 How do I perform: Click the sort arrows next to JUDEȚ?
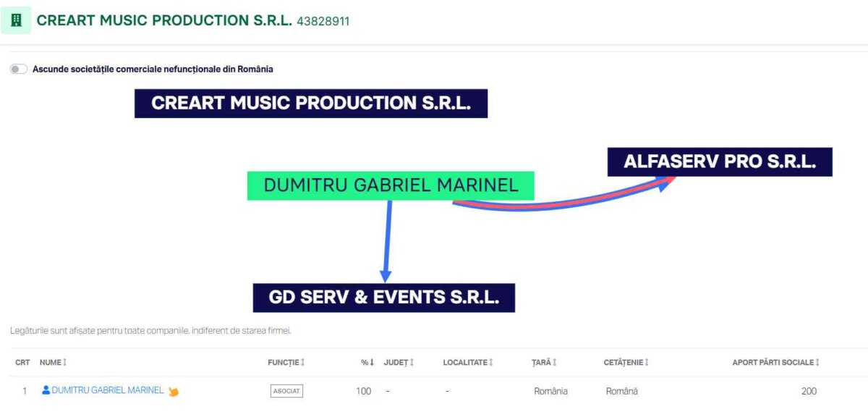pyautogui.click(x=412, y=362)
